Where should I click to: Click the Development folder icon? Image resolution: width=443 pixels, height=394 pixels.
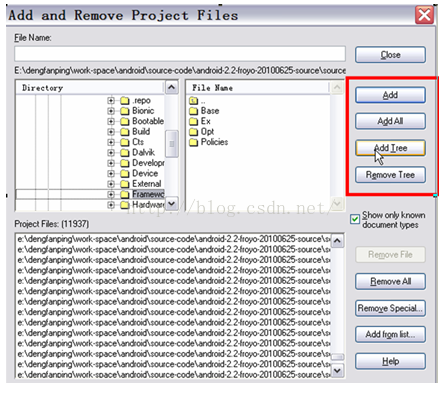[x=124, y=163]
